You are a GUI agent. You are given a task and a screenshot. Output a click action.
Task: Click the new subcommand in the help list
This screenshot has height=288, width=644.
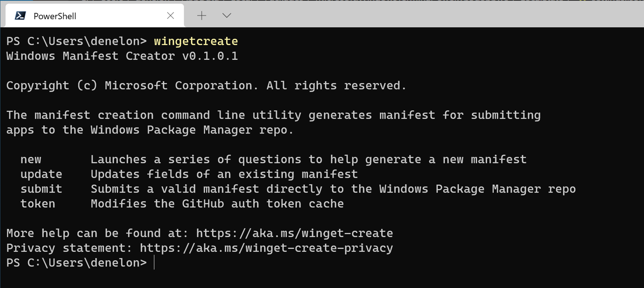pyautogui.click(x=31, y=159)
